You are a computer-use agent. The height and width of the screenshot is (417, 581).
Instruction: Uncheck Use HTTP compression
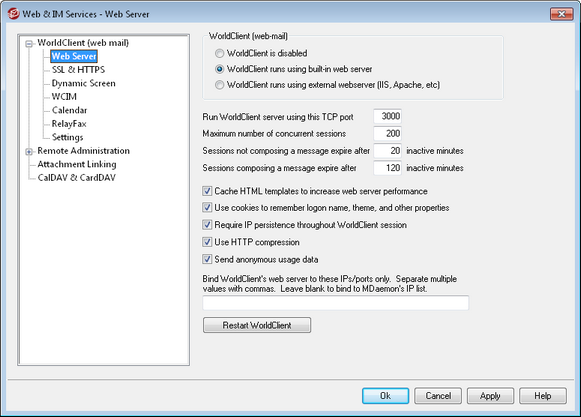point(207,242)
